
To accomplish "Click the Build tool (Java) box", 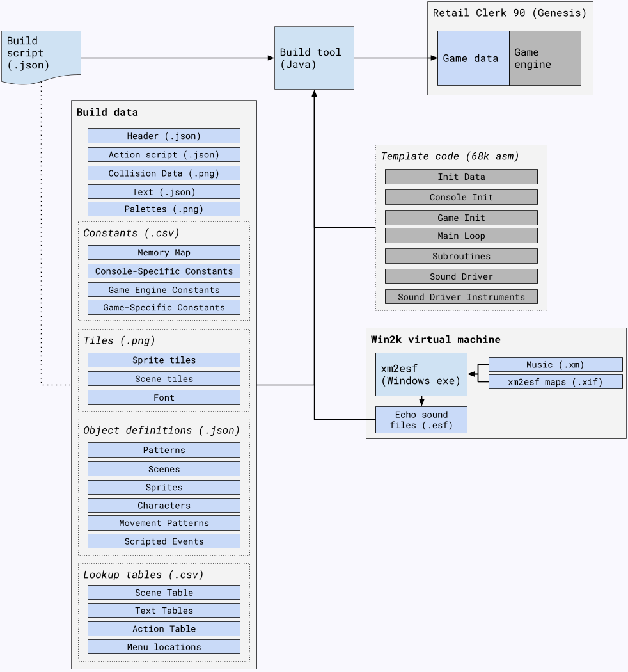I will 313,58.
